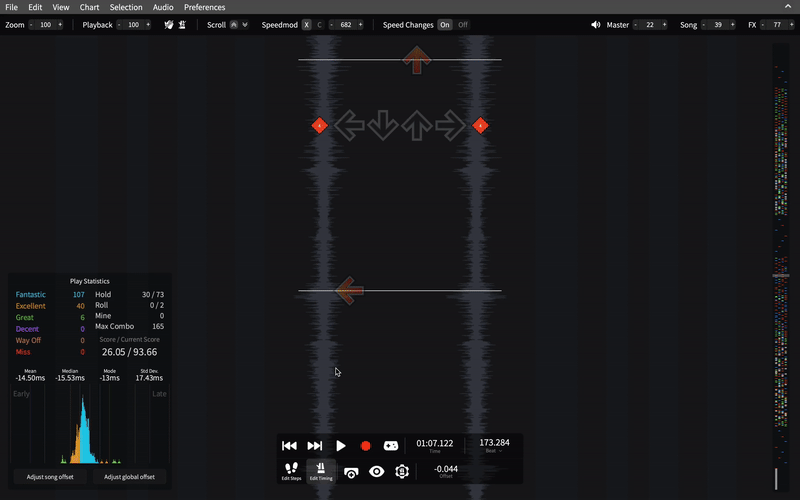Jump to the chart start with skip-back
800x500 pixels.
click(289, 446)
